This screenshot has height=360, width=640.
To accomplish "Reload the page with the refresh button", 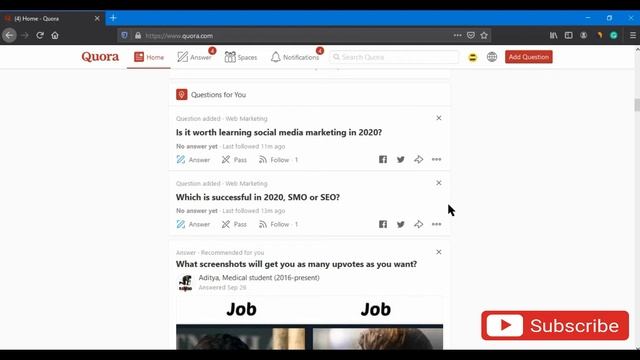I will coord(40,36).
